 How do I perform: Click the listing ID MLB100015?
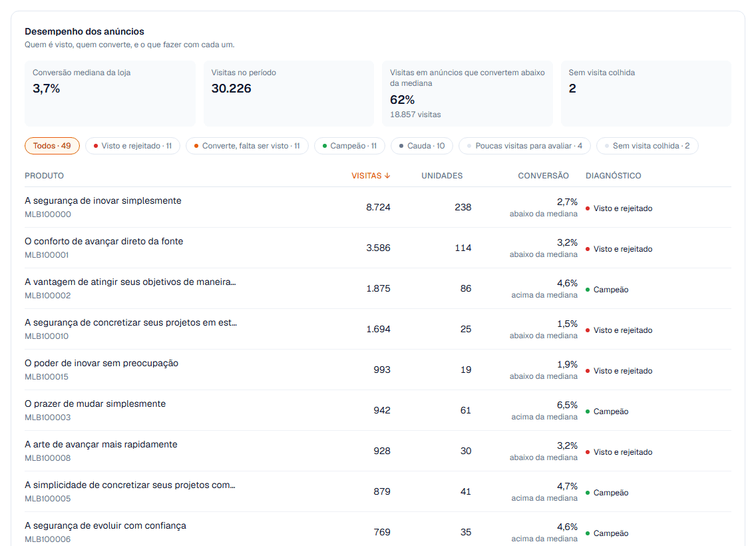47,377
